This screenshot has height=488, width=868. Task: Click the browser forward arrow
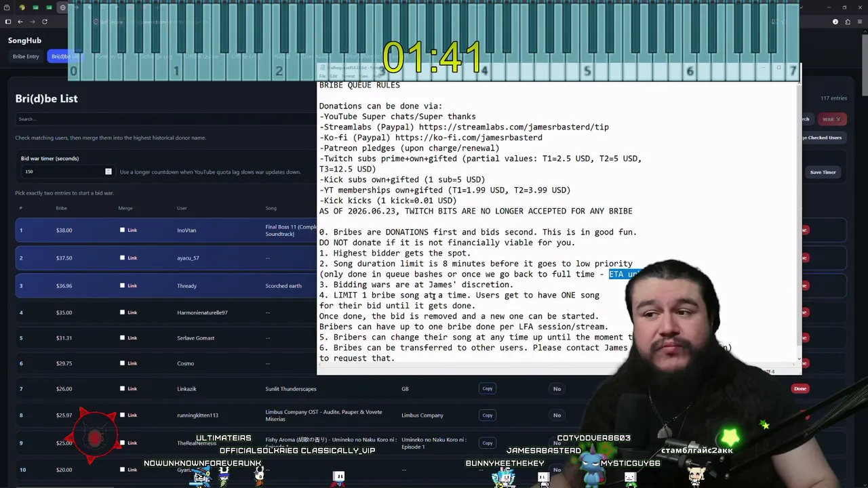pos(33,22)
